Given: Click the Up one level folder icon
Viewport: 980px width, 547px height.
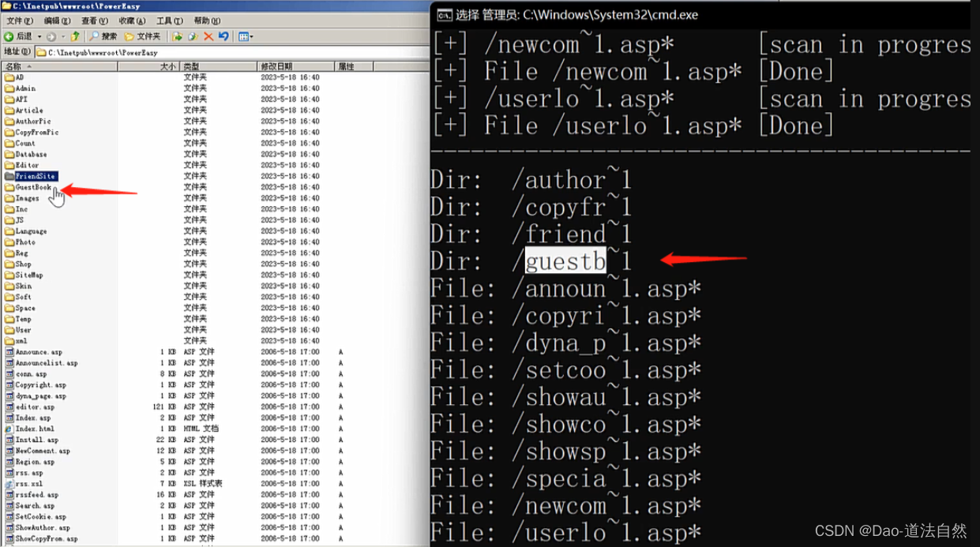Looking at the screenshot, I should pos(75,36).
